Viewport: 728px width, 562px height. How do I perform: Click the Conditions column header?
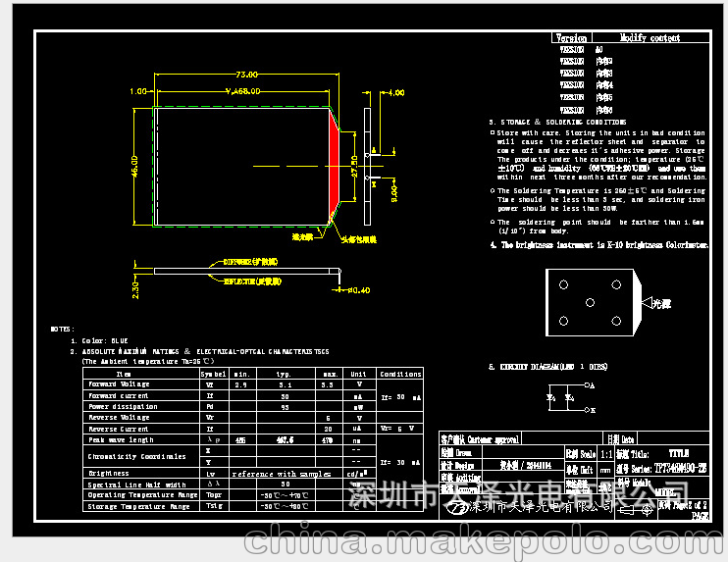(400, 374)
